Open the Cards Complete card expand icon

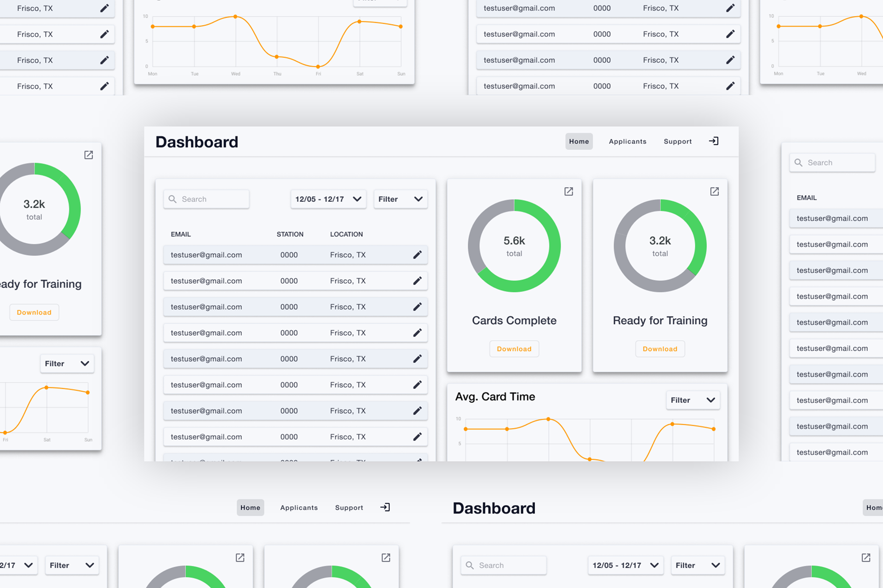coord(568,191)
